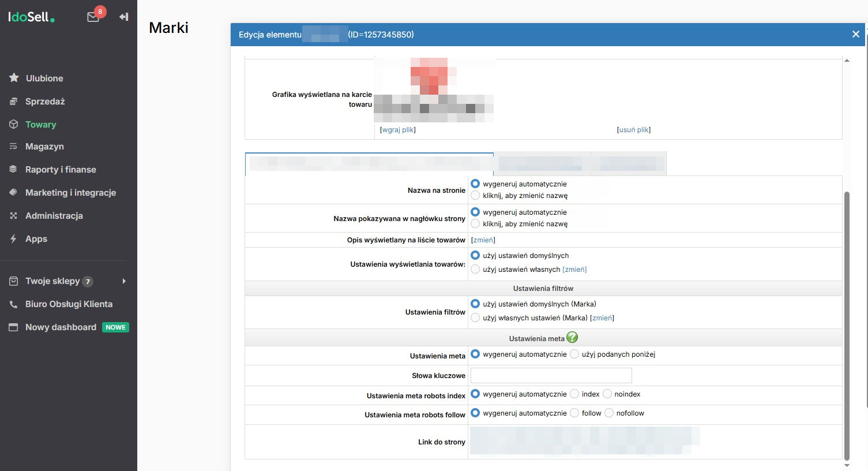Select 'użyj podanych poniżej' meta option
Screen dimensions: 868x471
(x=574, y=354)
